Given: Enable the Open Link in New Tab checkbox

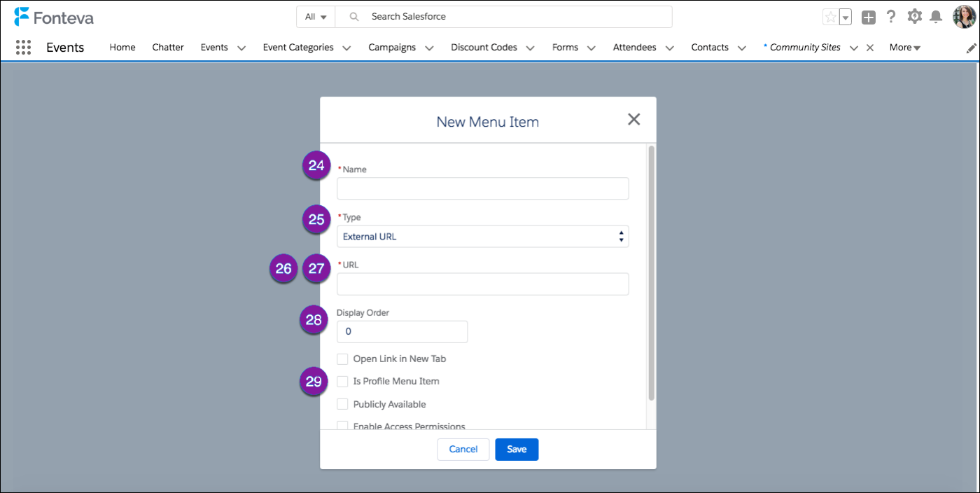Looking at the screenshot, I should tap(342, 359).
